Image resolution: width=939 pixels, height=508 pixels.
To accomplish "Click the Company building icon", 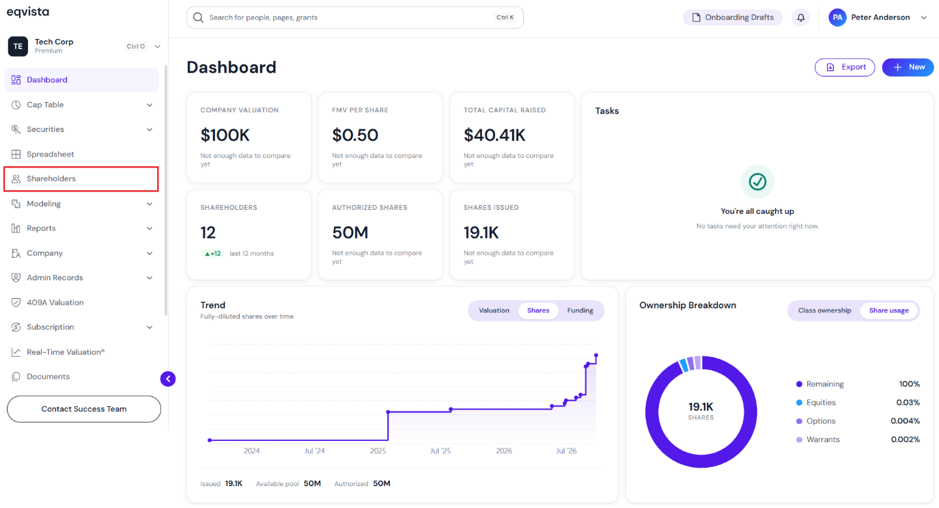I will (16, 253).
